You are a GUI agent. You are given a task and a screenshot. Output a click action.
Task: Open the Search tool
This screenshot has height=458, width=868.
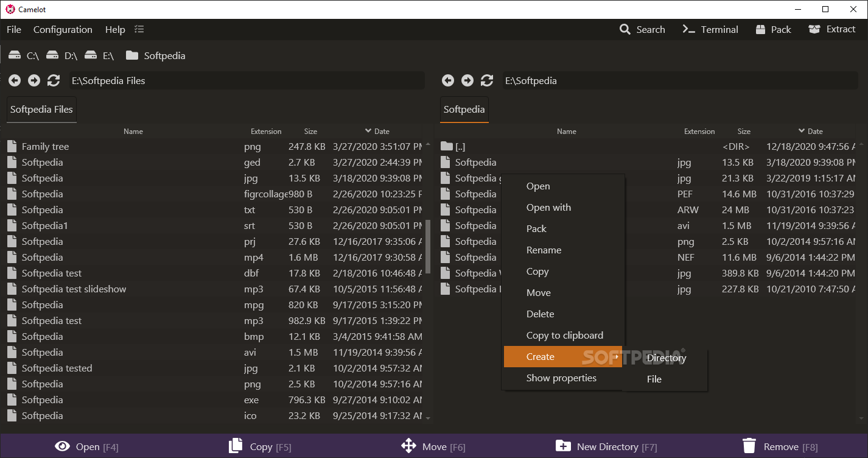pos(642,29)
